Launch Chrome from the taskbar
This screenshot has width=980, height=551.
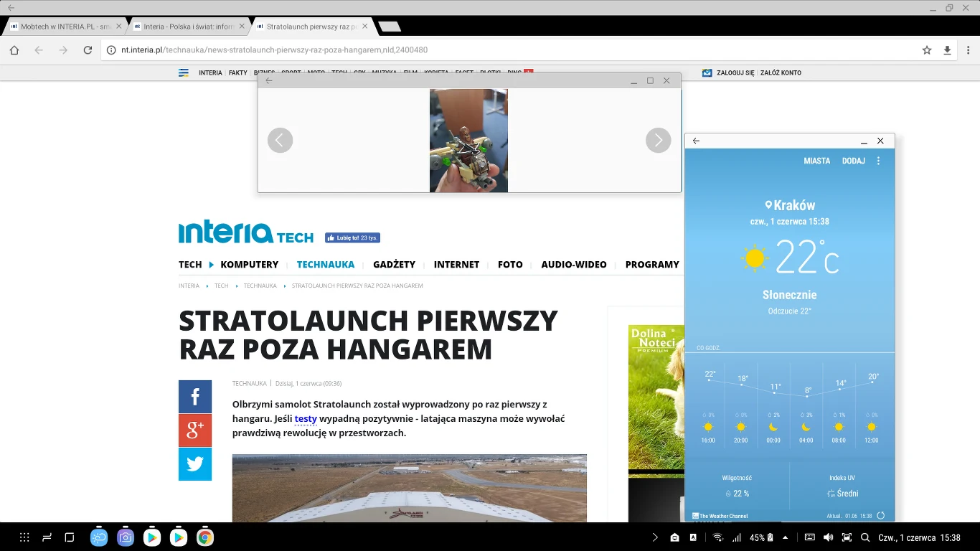(x=204, y=537)
